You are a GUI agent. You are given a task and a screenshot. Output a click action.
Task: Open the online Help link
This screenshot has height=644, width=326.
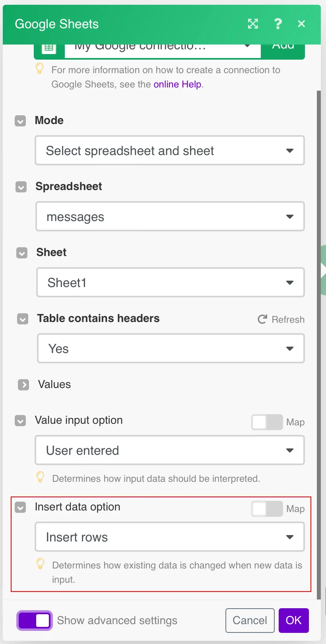pos(177,84)
